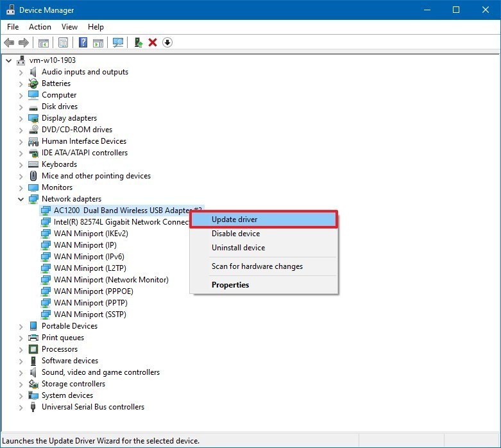Click the Show/Hide Console Tree toolbar icon
The width and height of the screenshot is (501, 448).
pyautogui.click(x=44, y=42)
